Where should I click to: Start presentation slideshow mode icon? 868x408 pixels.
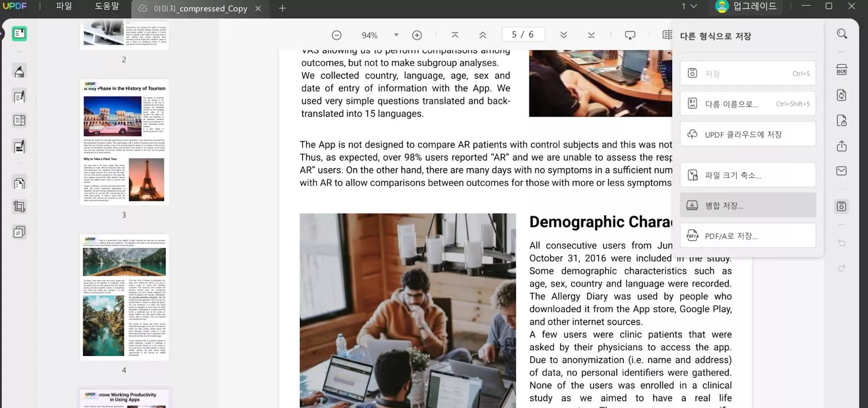pos(630,35)
